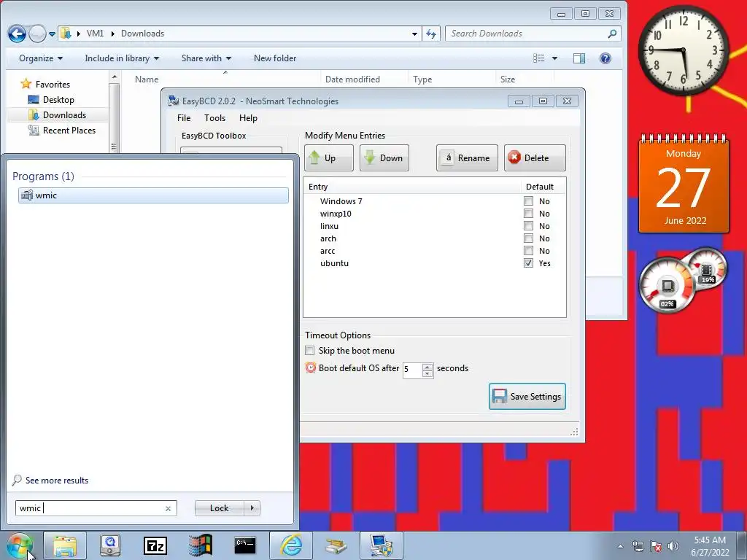Launch Internet Explorer from the taskbar
747x560 pixels.
[x=291, y=545]
